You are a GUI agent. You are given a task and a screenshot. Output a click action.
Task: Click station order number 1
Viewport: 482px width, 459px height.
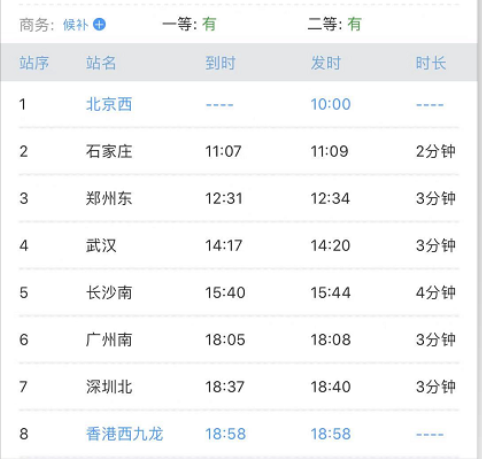point(22,104)
